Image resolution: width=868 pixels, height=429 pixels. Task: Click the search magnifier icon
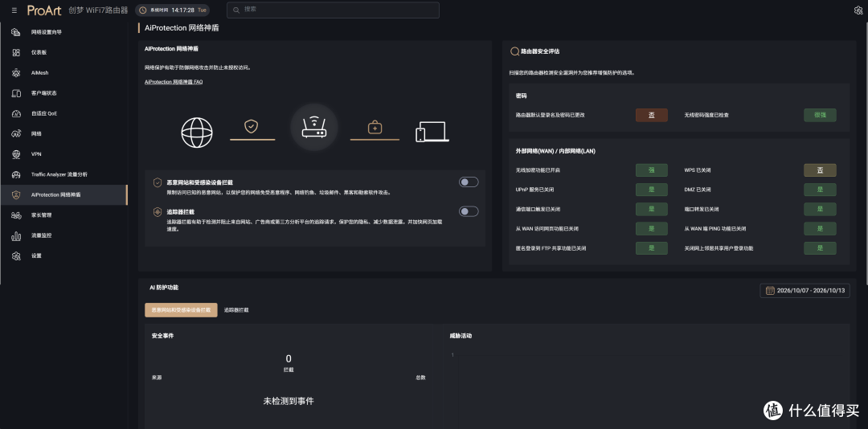(x=237, y=10)
